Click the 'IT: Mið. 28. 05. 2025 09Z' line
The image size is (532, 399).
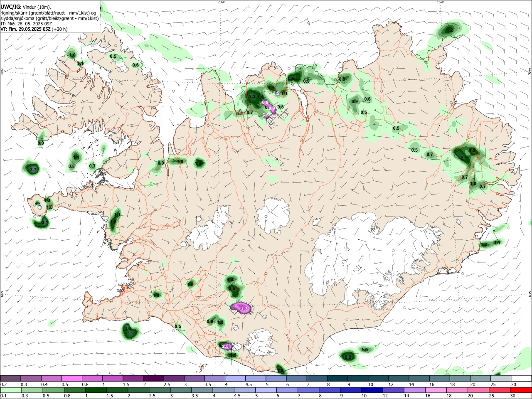click(26, 24)
